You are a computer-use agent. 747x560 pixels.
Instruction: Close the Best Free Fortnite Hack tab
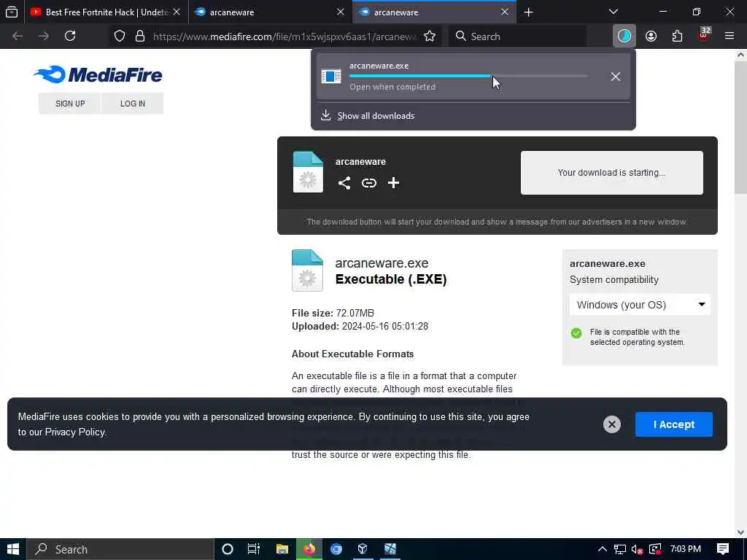177,12
